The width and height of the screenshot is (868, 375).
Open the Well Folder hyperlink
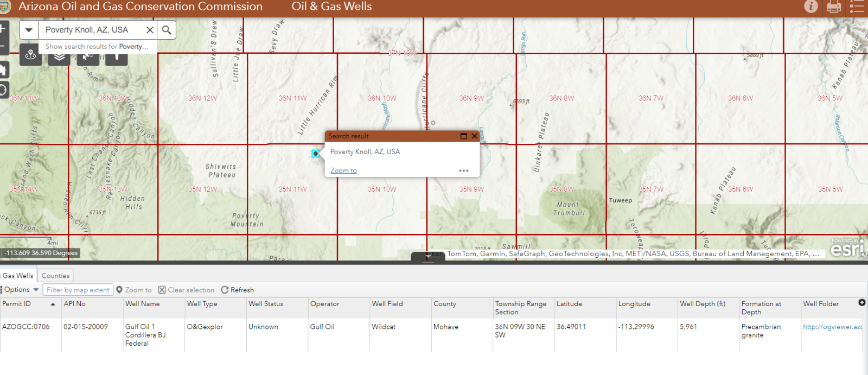pyautogui.click(x=832, y=327)
